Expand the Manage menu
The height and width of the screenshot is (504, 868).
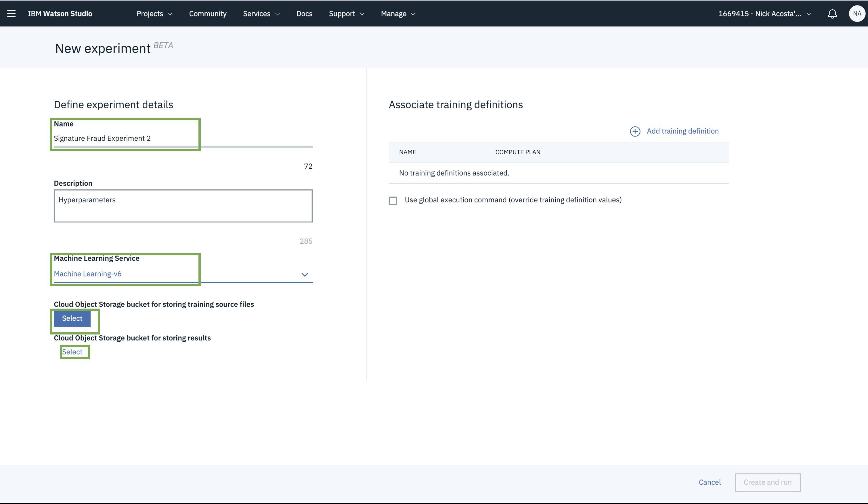click(x=398, y=14)
